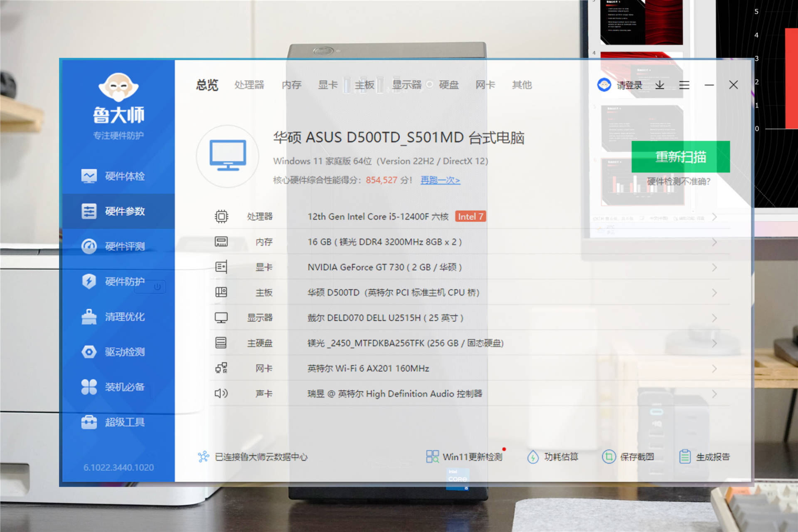Viewport: 798px width, 532px height.
Task: Click the 硬件参数 list icon
Action: pos(89,211)
